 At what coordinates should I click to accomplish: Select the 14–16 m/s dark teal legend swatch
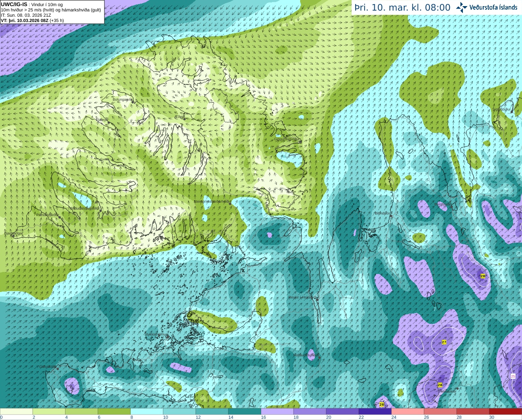click(245, 411)
